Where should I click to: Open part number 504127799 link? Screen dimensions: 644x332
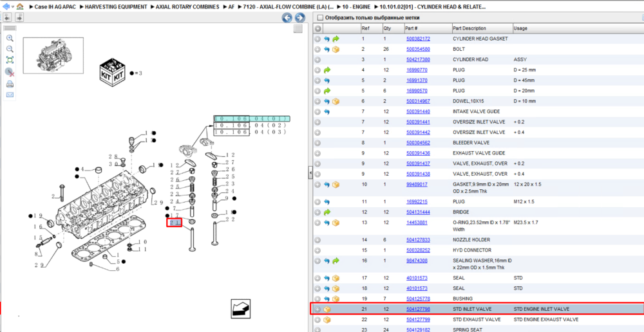[x=418, y=319]
